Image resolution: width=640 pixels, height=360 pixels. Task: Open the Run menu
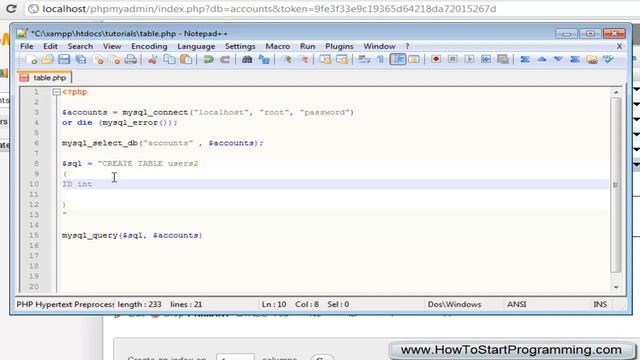(307, 46)
